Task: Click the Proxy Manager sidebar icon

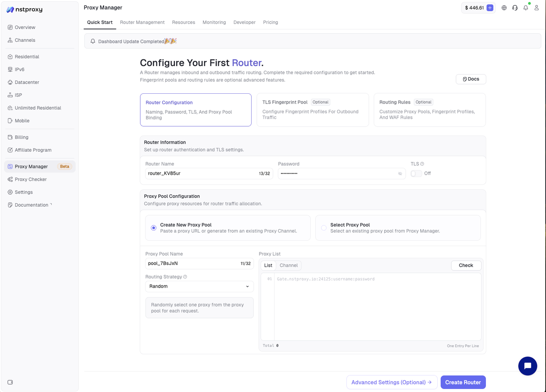Action: pyautogui.click(x=10, y=167)
